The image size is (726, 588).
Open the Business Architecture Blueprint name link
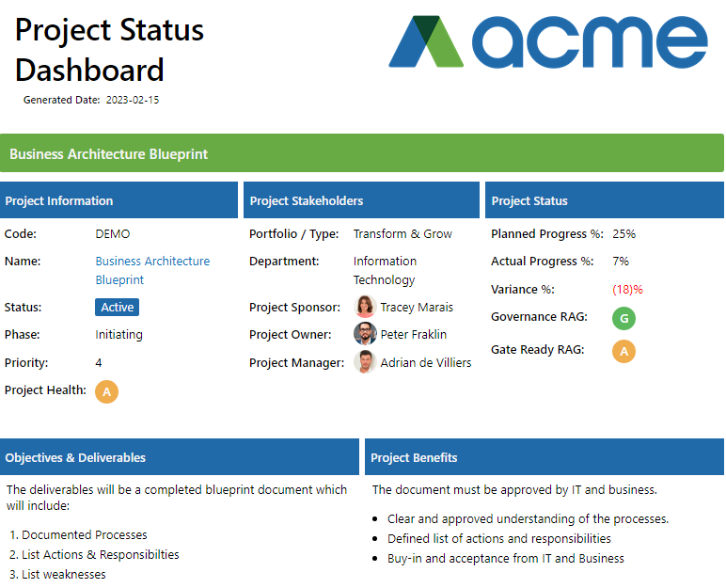coord(152,271)
